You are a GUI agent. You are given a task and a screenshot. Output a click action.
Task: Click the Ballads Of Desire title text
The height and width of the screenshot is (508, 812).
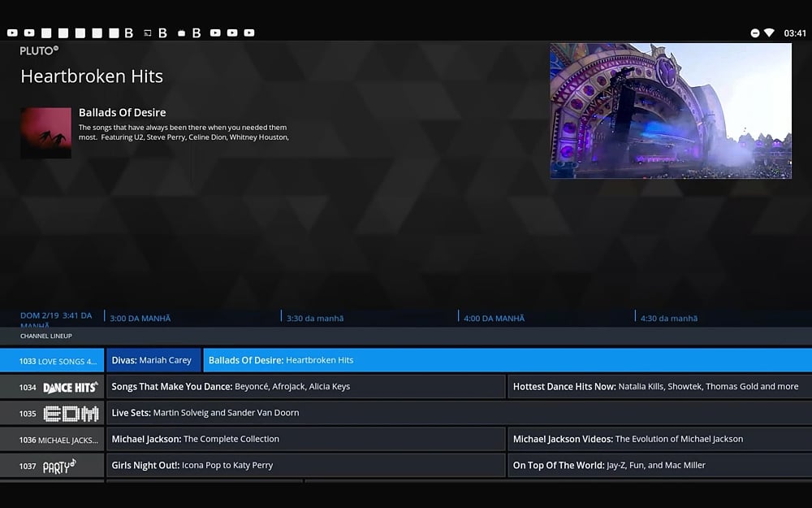click(x=123, y=112)
